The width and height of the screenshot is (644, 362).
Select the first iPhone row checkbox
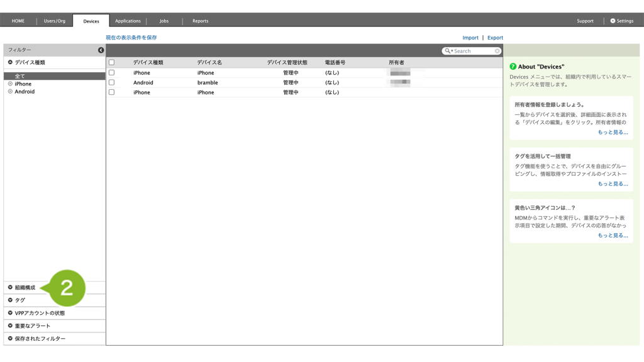tap(112, 73)
